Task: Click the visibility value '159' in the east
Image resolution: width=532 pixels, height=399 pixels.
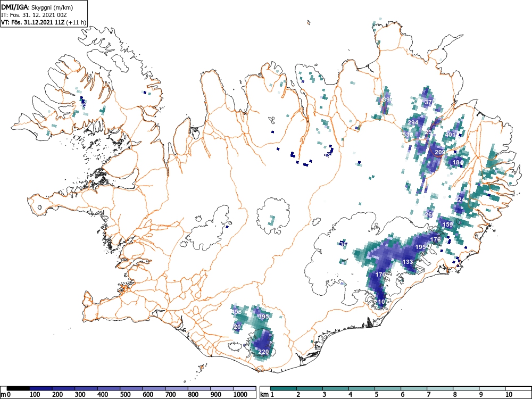Action: click(x=447, y=225)
